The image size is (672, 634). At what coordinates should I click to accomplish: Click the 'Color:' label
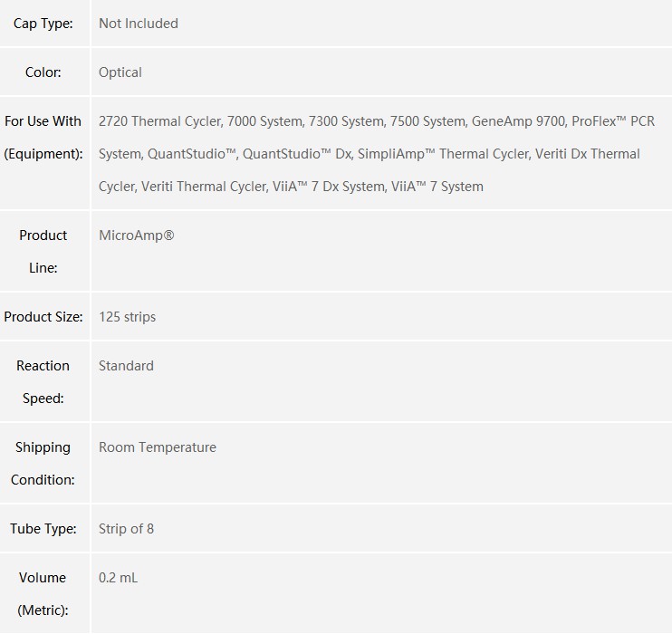43,72
